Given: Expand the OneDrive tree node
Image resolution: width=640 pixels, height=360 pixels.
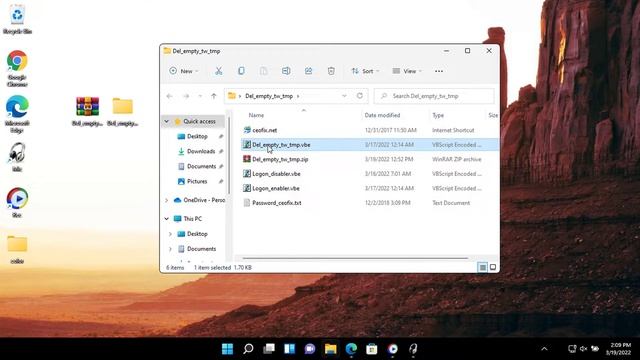Looking at the screenshot, I should (x=167, y=200).
